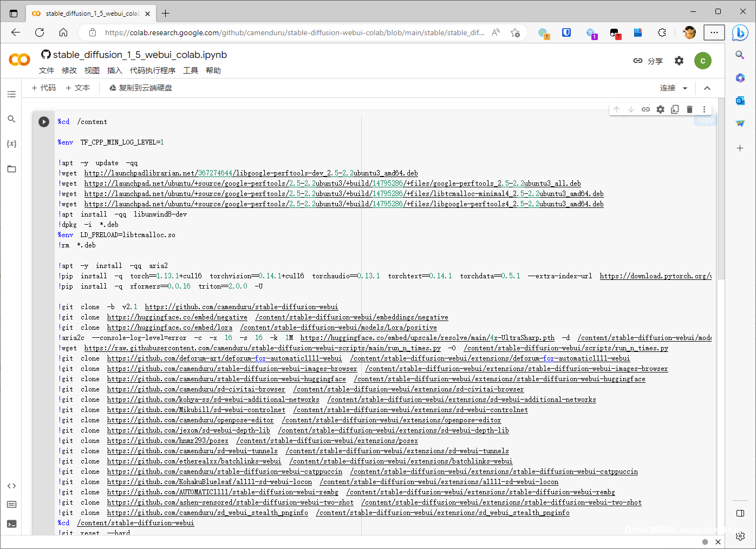
Task: Click the vertical page scrollbar
Action: (x=721, y=189)
